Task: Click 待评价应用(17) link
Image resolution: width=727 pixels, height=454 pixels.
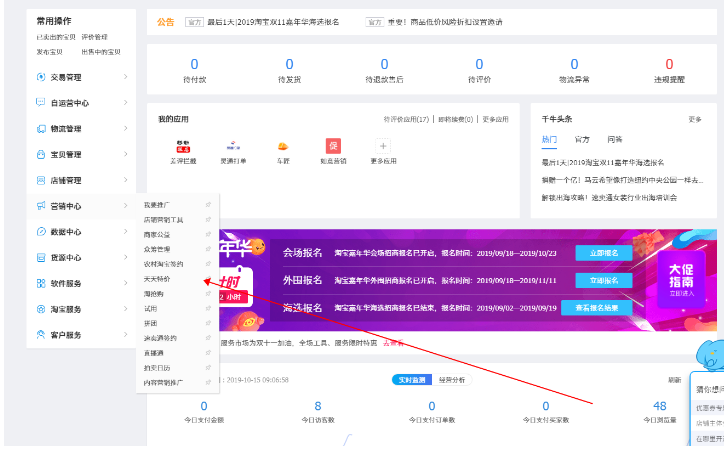Action: click(406, 119)
